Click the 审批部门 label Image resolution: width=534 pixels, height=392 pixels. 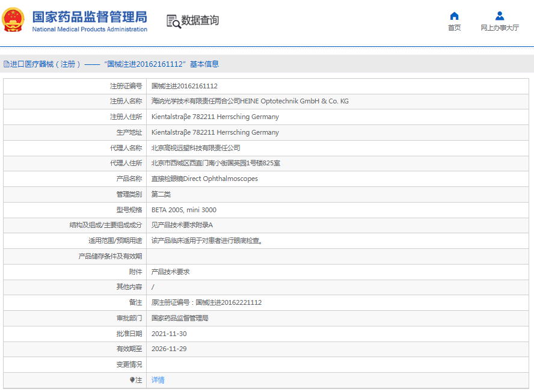point(129,319)
